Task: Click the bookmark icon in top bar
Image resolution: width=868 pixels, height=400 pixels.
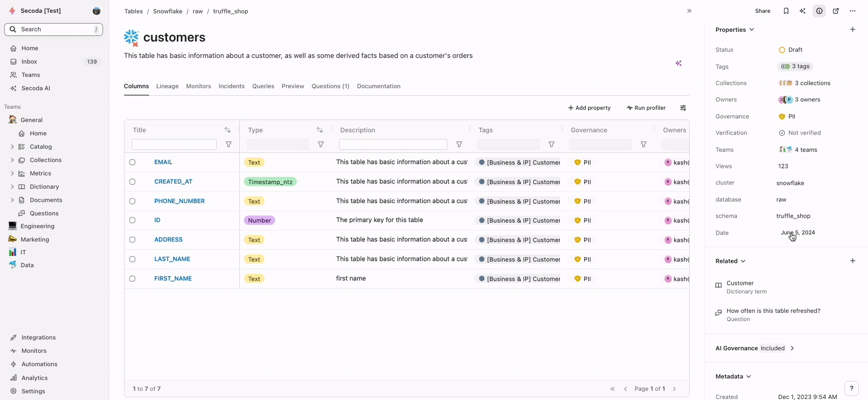Action: click(x=786, y=11)
